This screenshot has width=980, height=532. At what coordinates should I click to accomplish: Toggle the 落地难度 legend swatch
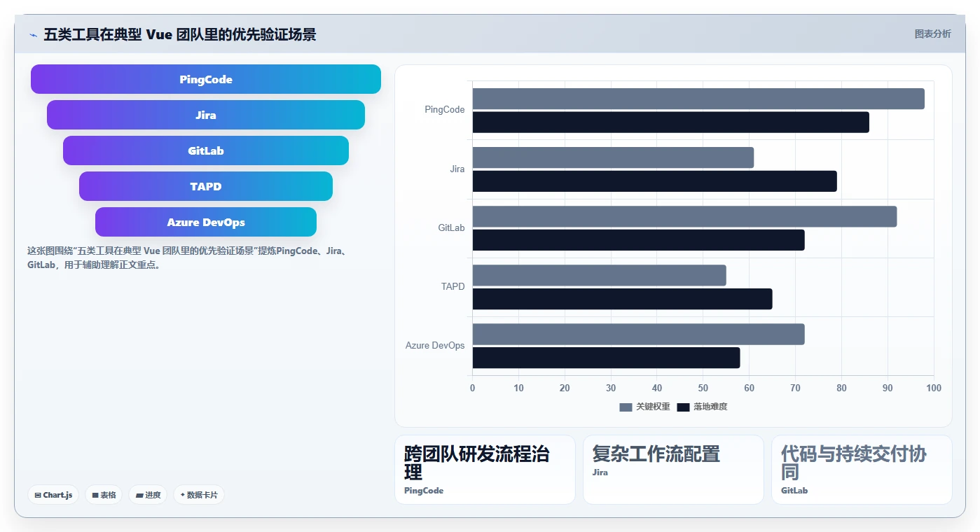click(683, 407)
